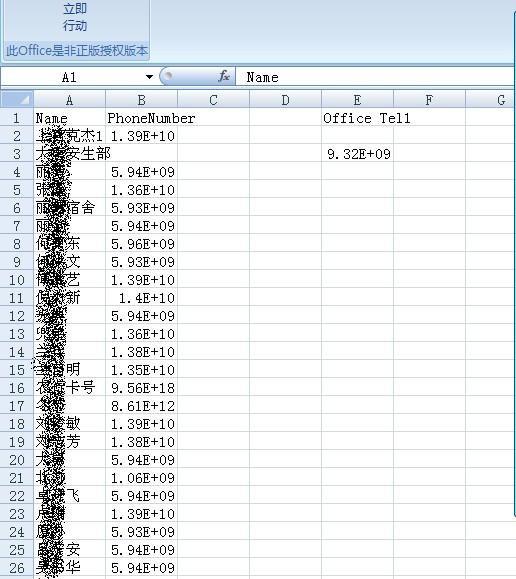Select cell with 1.06E+09 value
This screenshot has width=516, height=579.
[x=141, y=478]
